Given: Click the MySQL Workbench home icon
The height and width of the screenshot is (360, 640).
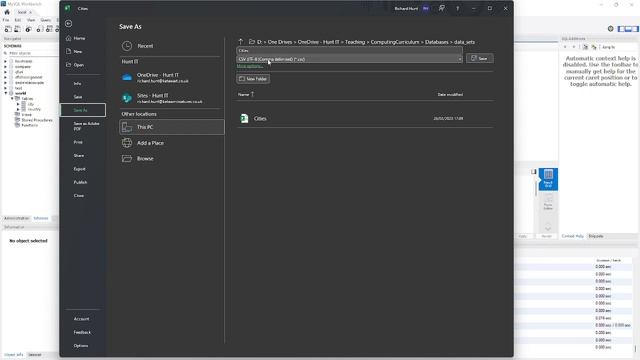Looking at the screenshot, I should click(7, 12).
